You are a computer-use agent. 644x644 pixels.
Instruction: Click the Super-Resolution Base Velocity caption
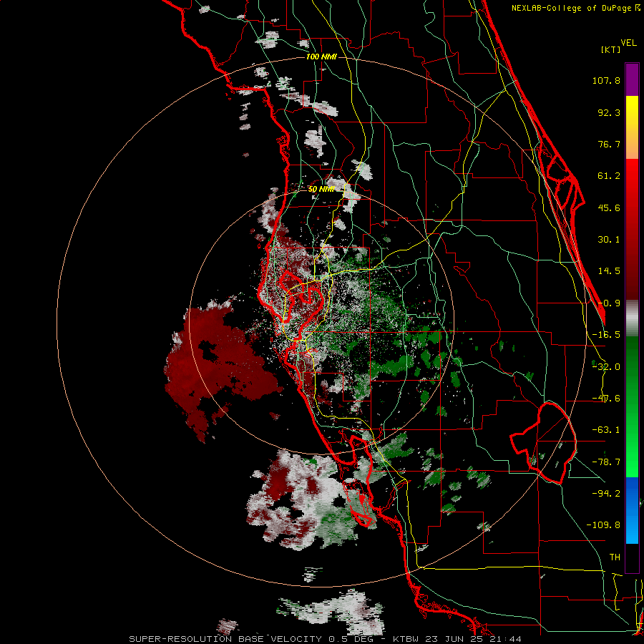(326, 639)
